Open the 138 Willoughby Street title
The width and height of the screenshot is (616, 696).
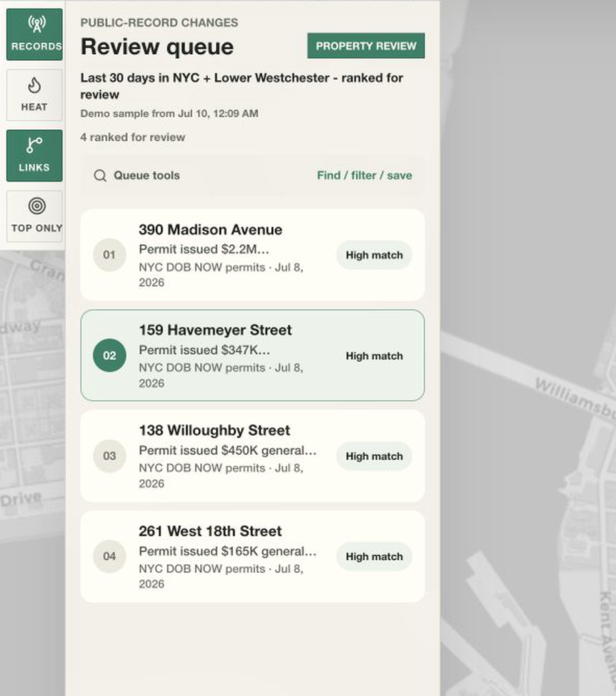pos(214,430)
